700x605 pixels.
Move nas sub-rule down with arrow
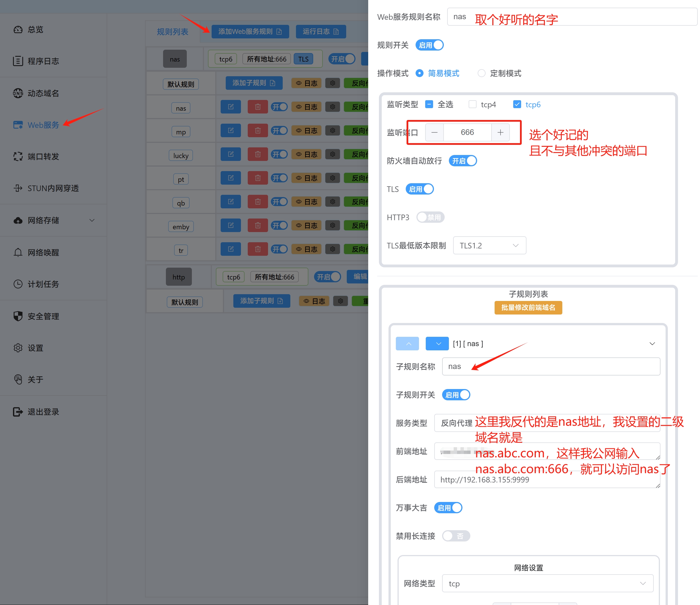click(x=437, y=344)
